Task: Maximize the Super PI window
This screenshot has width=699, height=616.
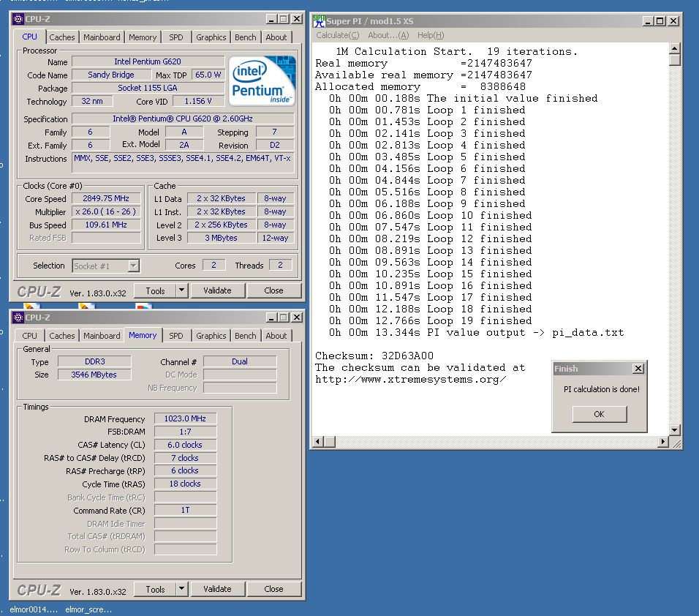Action: pos(660,21)
